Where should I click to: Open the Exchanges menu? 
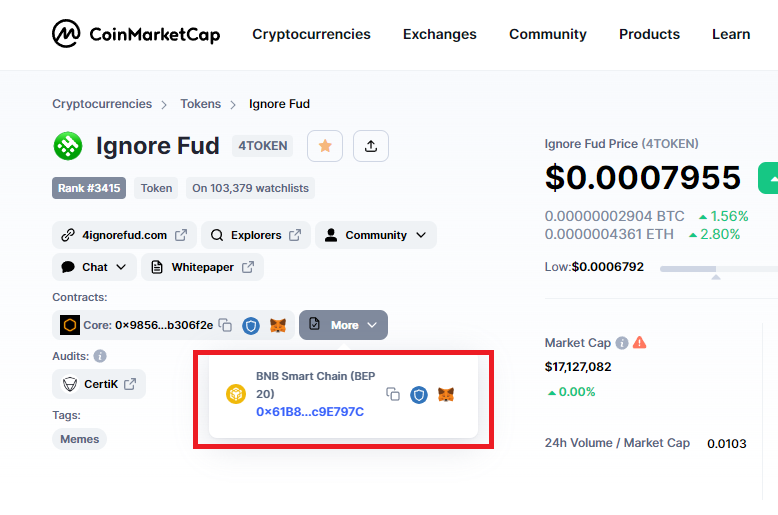point(440,34)
